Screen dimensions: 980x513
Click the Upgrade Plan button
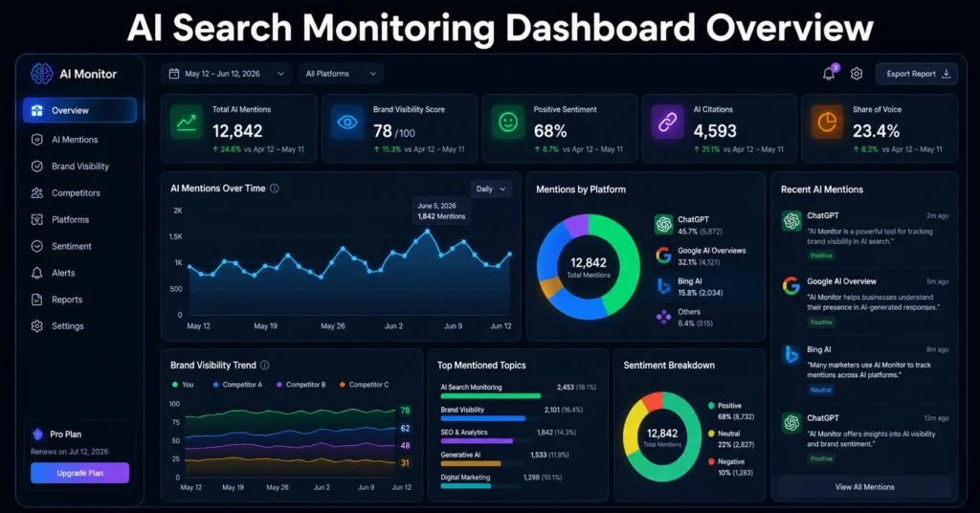80,473
